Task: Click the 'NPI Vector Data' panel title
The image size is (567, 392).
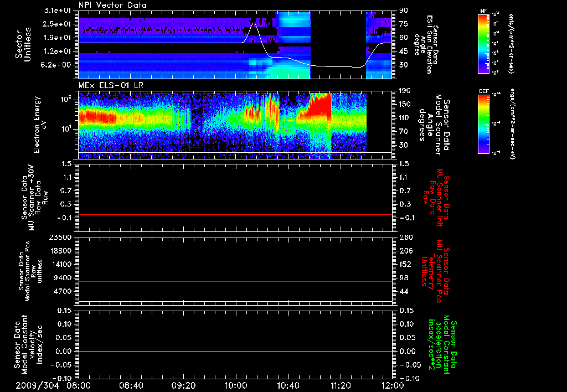Action: tap(112, 5)
